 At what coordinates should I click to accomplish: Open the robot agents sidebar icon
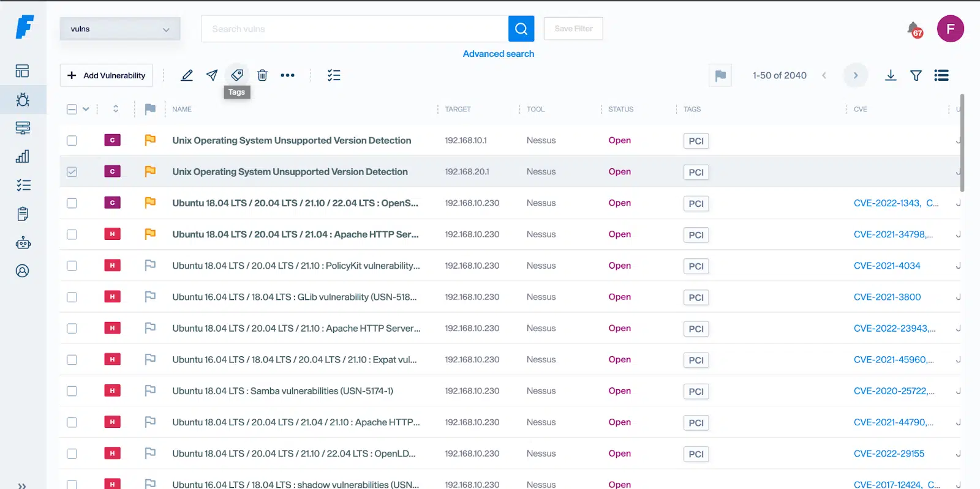point(23,243)
